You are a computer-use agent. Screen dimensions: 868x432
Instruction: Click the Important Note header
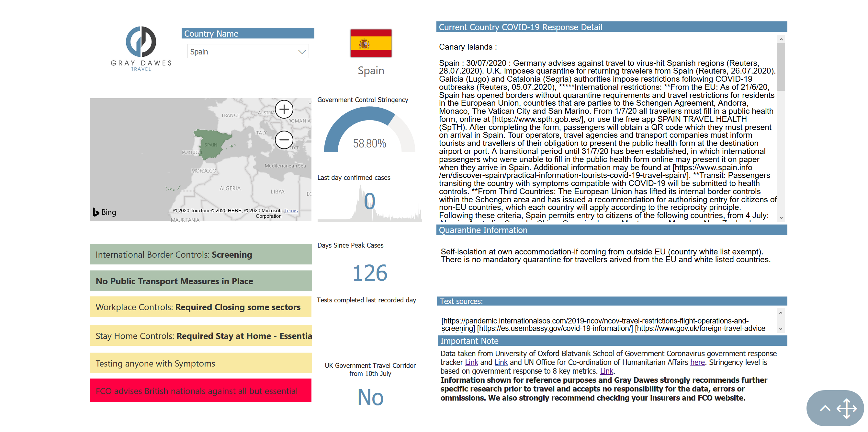[612, 341]
